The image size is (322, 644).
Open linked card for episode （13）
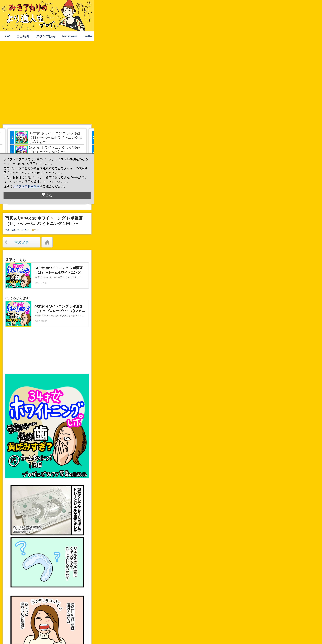(47, 276)
